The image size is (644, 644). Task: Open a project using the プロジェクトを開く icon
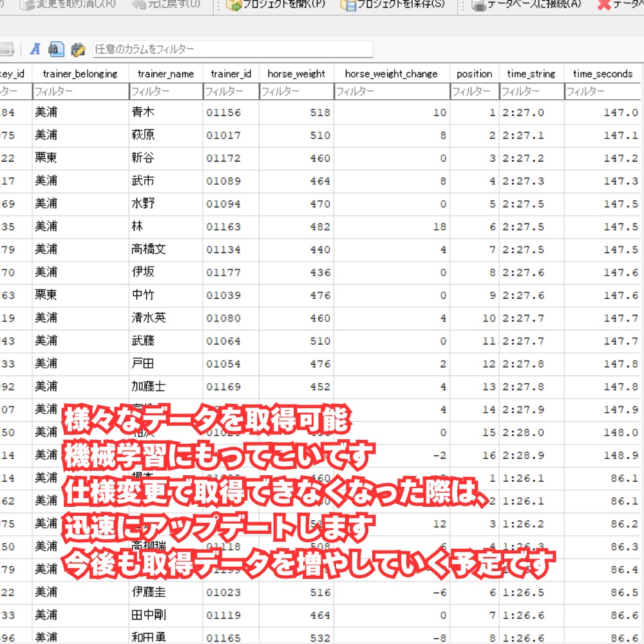point(234,5)
